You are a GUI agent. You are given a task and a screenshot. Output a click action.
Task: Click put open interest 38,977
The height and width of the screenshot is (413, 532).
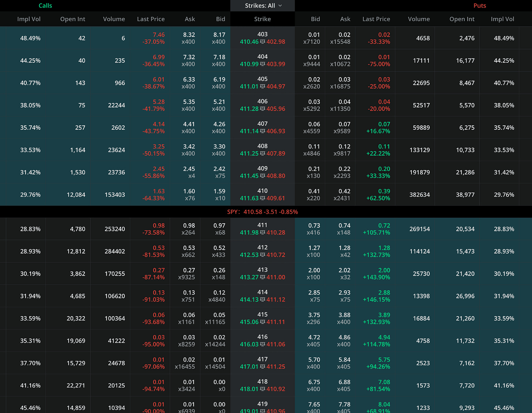tap(465, 195)
